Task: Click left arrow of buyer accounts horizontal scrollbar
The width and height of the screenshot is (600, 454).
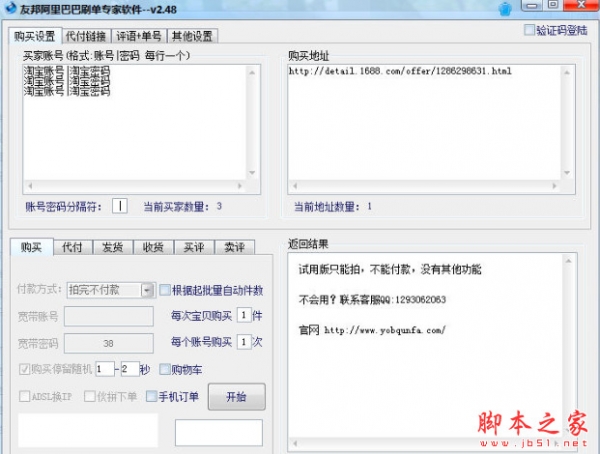Action: coord(30,186)
